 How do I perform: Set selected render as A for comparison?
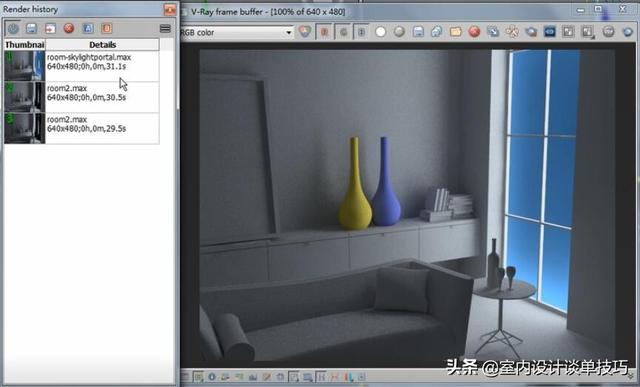88,28
